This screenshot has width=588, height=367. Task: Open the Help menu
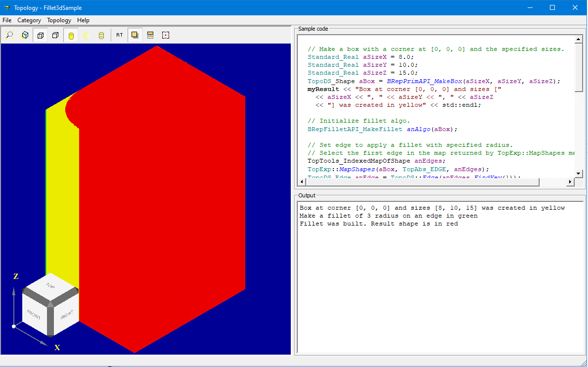[83, 20]
